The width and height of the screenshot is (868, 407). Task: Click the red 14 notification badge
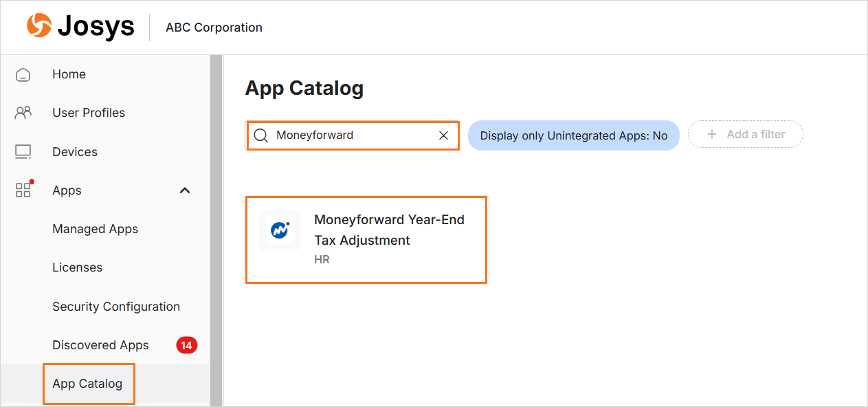(x=187, y=345)
